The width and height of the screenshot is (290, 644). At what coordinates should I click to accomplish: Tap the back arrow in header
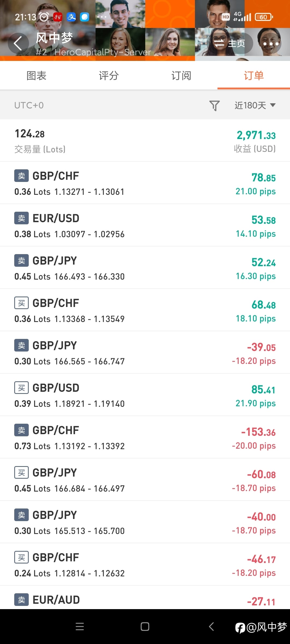18,43
